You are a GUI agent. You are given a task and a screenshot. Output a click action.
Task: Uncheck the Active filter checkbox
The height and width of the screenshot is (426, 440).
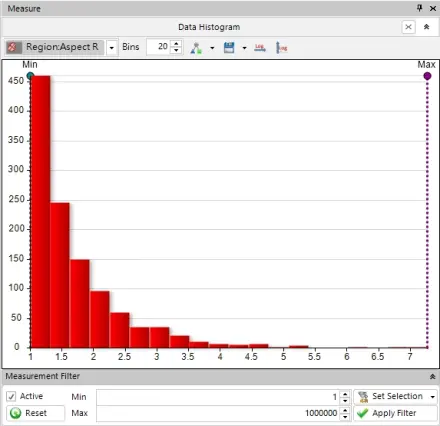tap(11, 396)
